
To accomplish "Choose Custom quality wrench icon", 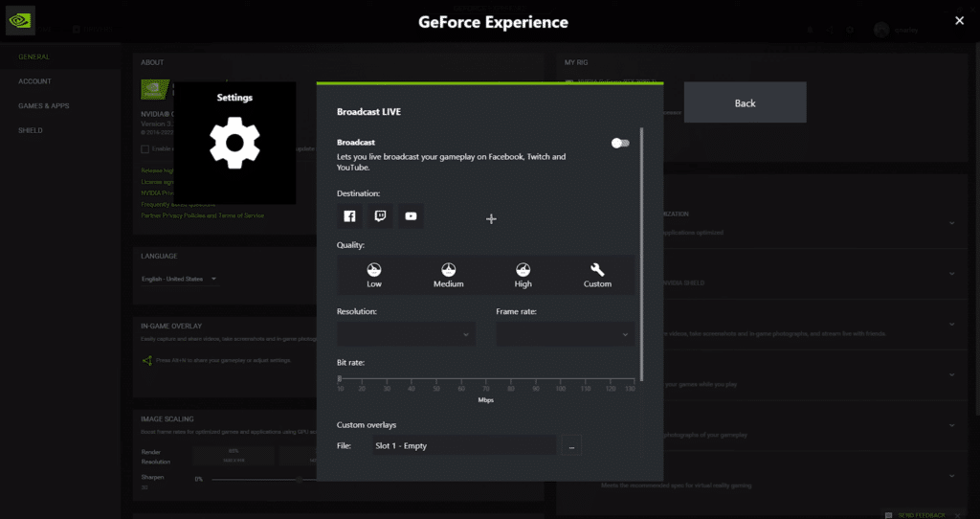I will pyautogui.click(x=597, y=275).
